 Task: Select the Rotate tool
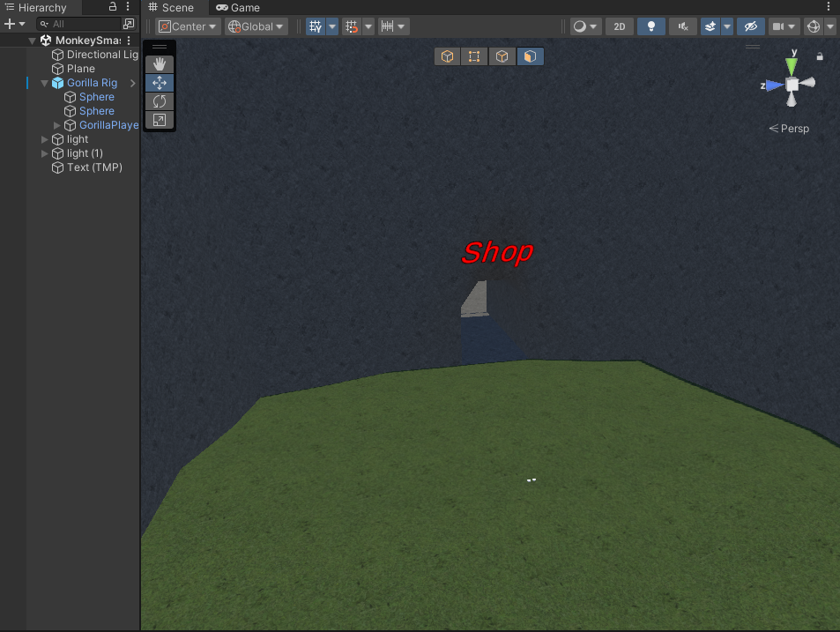point(160,101)
